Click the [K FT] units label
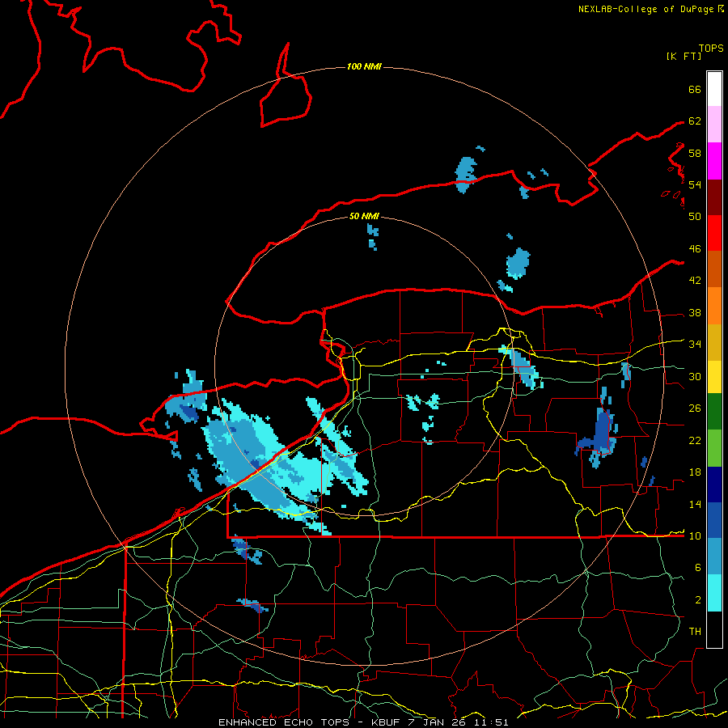This screenshot has height=728, width=728. [x=684, y=56]
